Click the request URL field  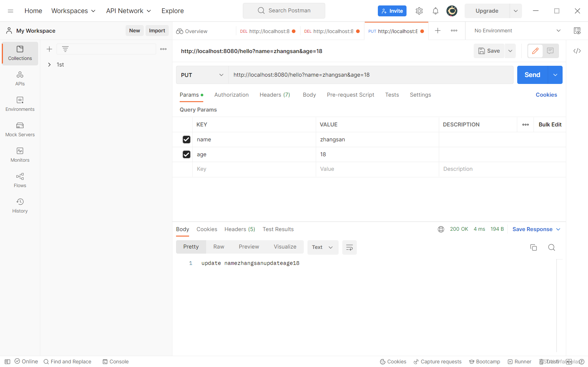tap(371, 75)
